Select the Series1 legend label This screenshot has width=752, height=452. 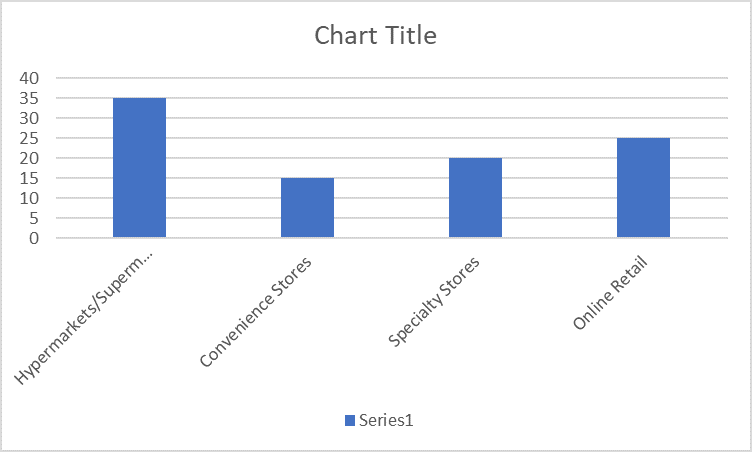(x=386, y=420)
